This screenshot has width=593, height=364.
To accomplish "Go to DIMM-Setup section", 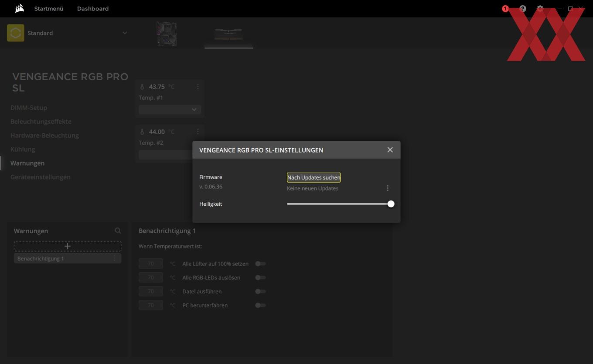I will tap(29, 108).
